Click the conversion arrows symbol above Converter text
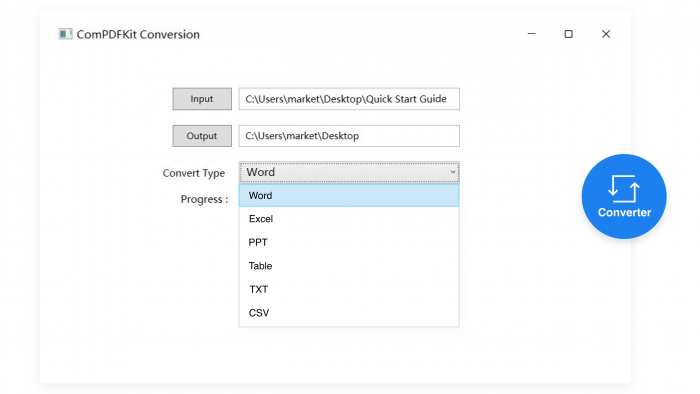Screen dimensions: 700x394 click(x=624, y=188)
